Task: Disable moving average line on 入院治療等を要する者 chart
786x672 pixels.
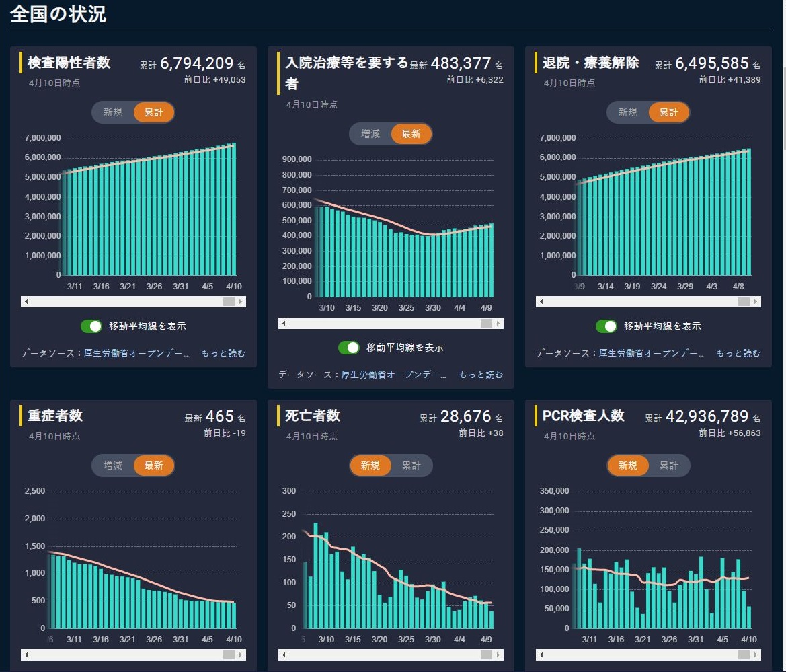Action: coord(349,348)
